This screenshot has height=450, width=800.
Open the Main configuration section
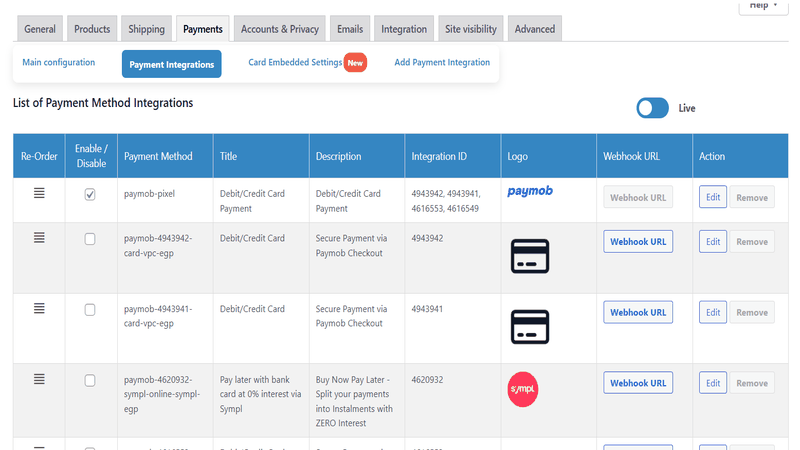(59, 63)
